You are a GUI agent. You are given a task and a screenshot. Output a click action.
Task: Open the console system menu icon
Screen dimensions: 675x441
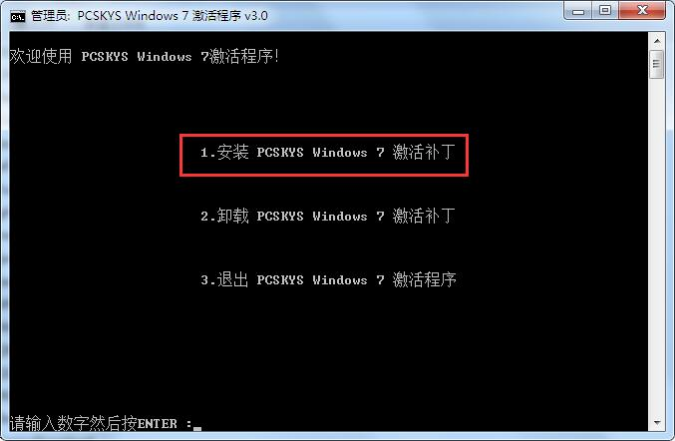(18, 16)
